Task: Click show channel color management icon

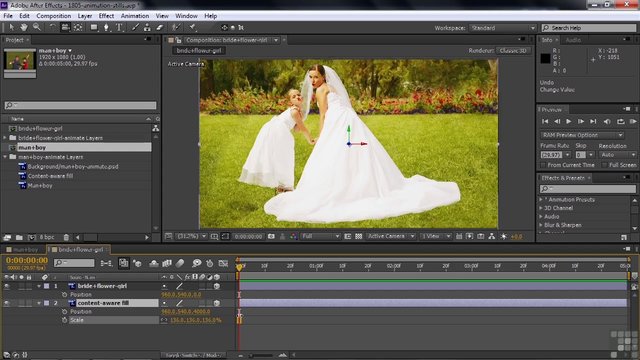Action: click(x=293, y=236)
